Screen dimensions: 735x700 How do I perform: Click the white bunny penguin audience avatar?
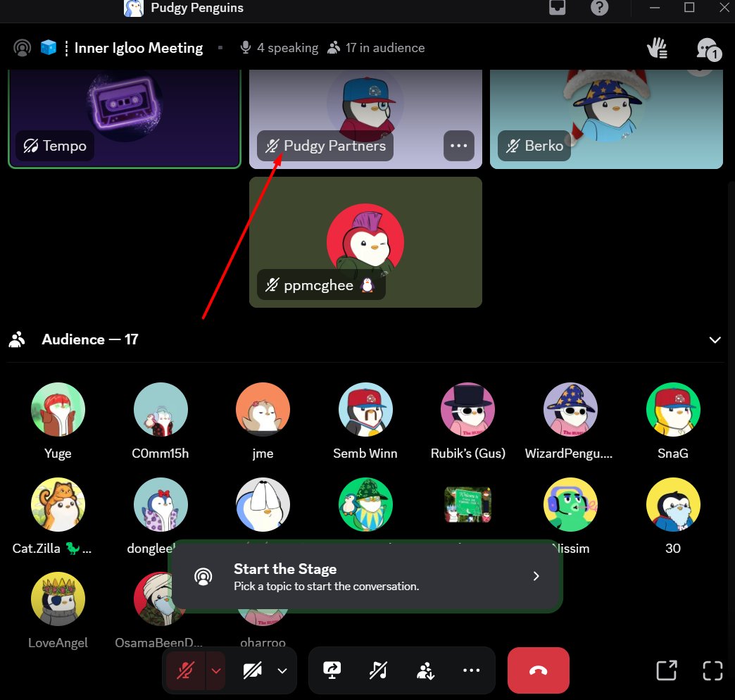(x=263, y=504)
